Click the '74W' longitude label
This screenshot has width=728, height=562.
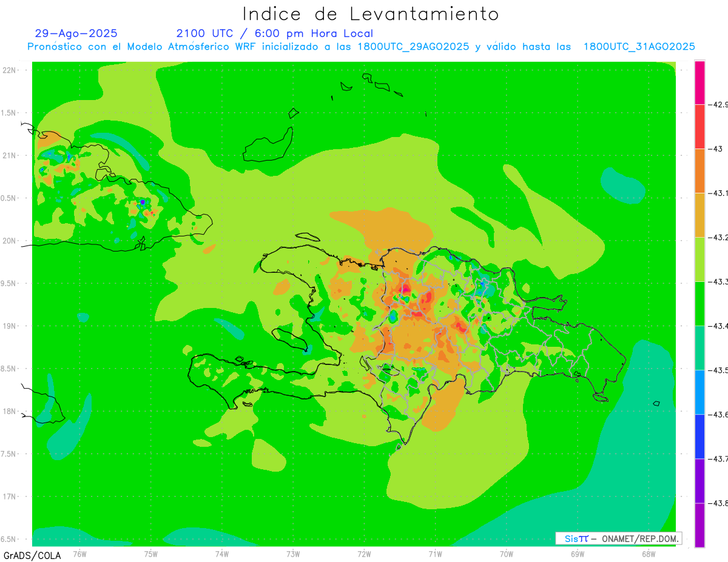coord(222,554)
